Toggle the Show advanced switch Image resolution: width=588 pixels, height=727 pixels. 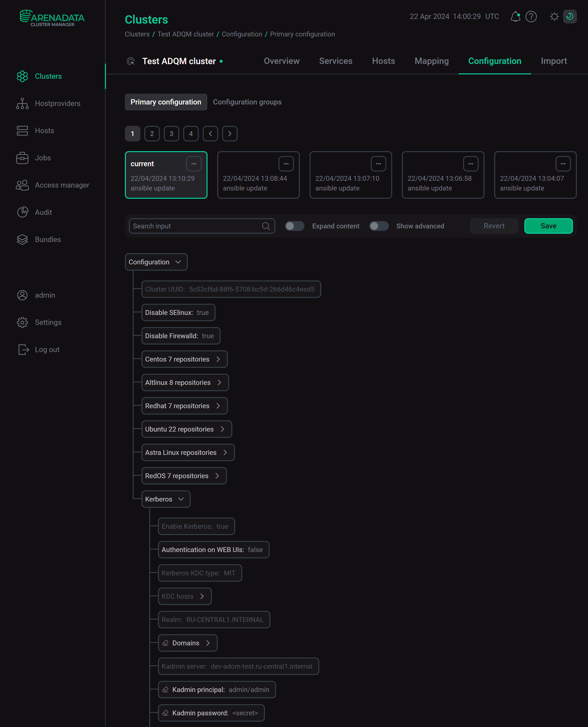[378, 225]
